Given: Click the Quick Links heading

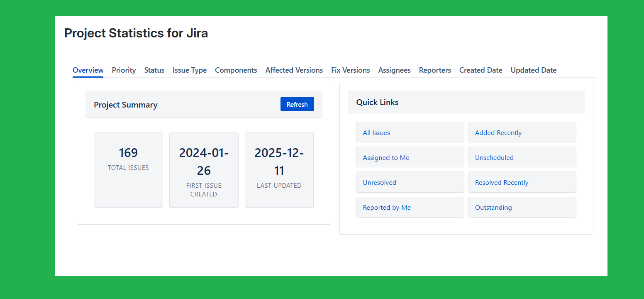Looking at the screenshot, I should pos(377,102).
